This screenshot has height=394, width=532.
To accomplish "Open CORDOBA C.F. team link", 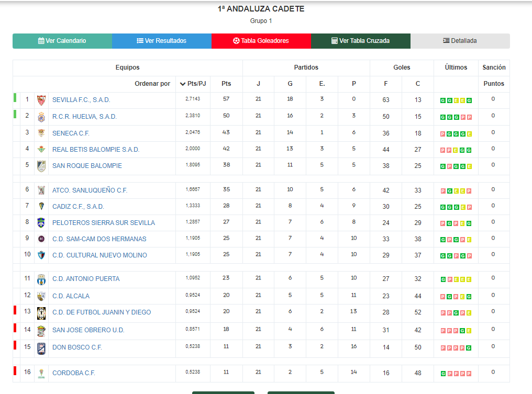I will coord(74,373).
